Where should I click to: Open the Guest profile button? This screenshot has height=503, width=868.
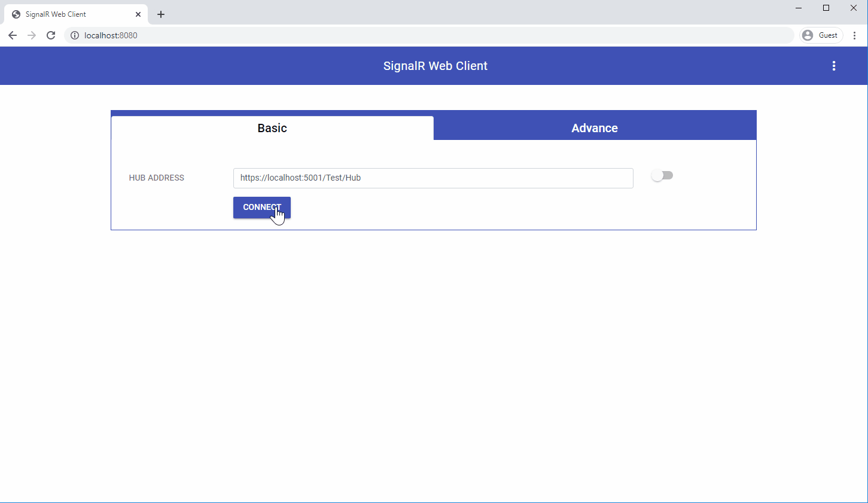(x=821, y=35)
